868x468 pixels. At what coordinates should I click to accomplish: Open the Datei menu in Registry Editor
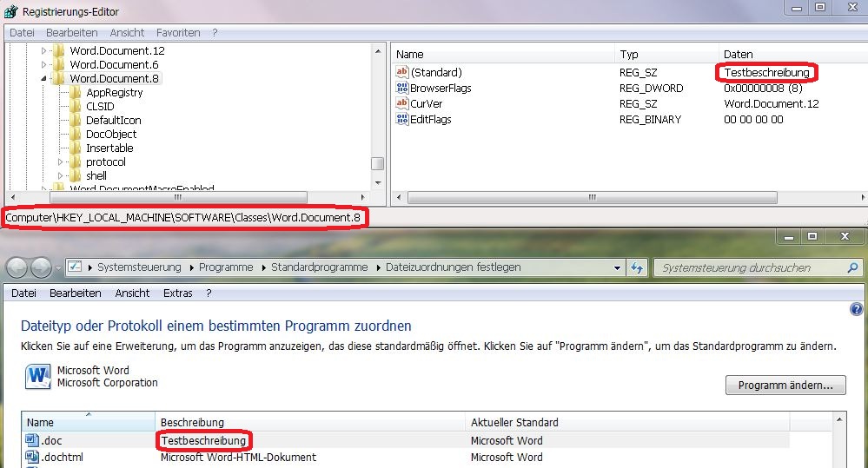pyautogui.click(x=22, y=33)
